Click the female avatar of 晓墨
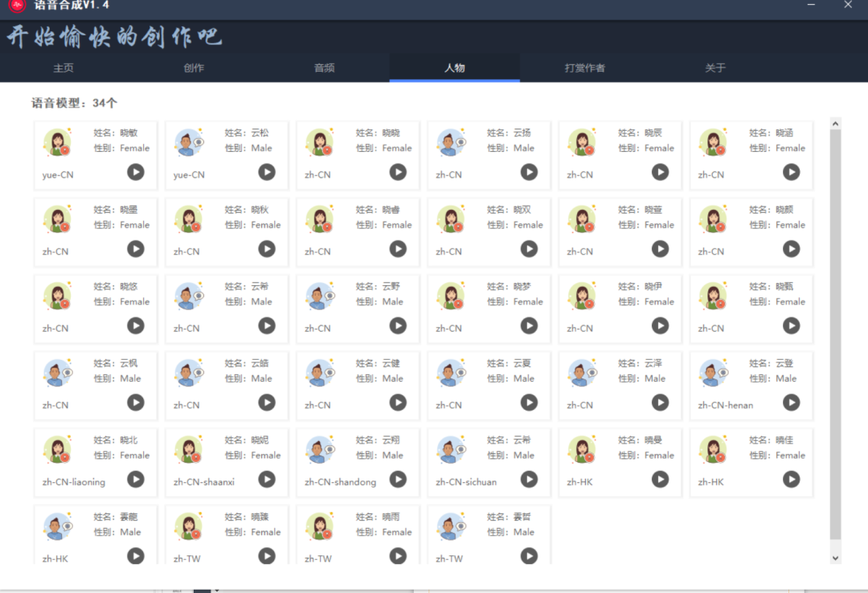This screenshot has height=593, width=868. 58,219
